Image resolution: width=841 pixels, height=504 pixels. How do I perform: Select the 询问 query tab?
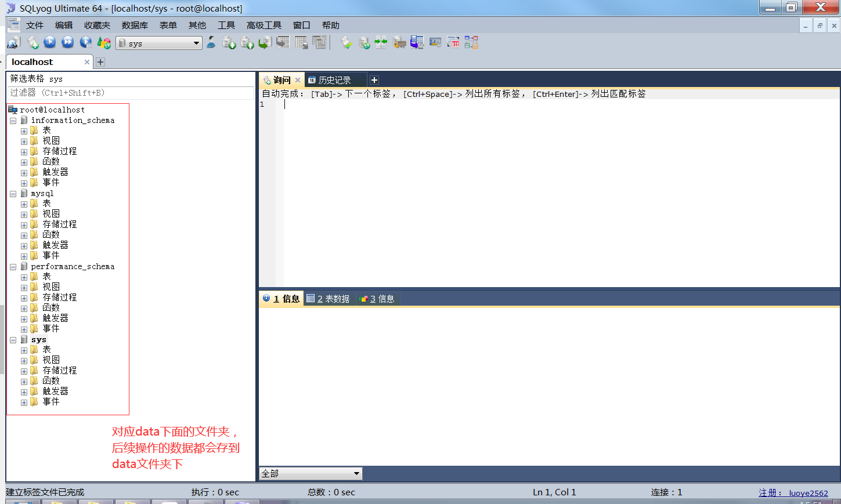pos(281,80)
